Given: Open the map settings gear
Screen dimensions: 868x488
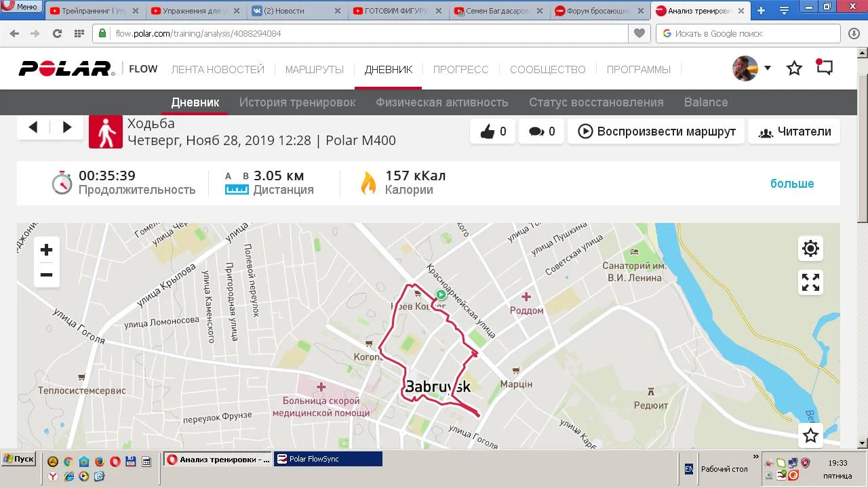Looking at the screenshot, I should (810, 249).
